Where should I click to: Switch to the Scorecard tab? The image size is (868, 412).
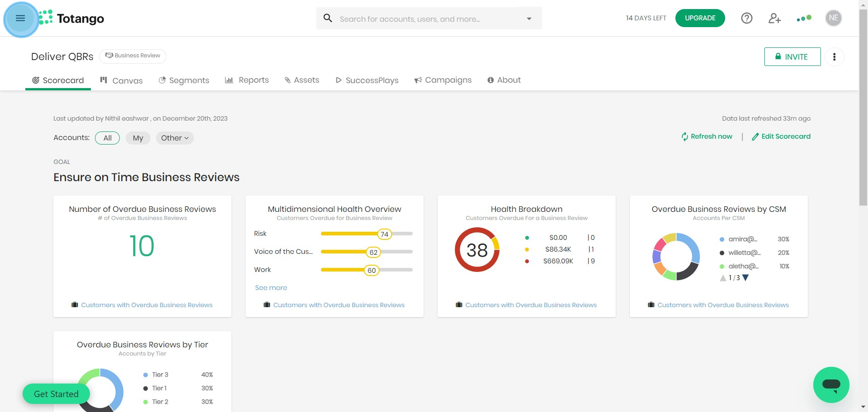(x=58, y=80)
